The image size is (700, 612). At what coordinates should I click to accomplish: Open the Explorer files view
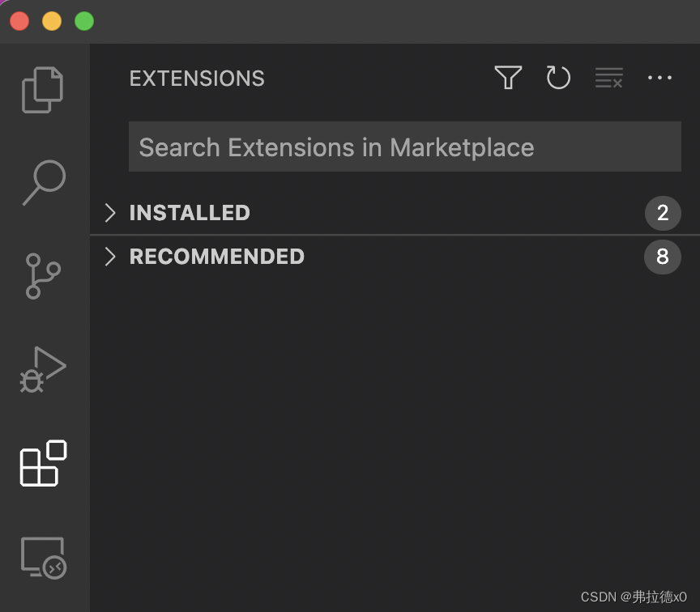43,90
